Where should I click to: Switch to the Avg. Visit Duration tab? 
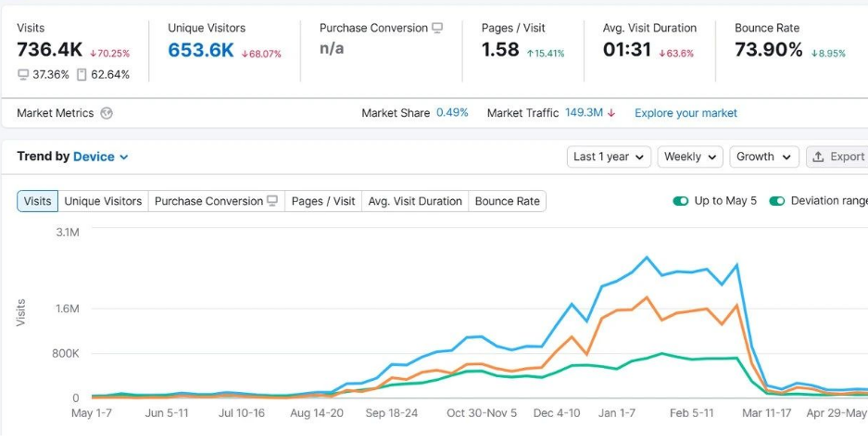pyautogui.click(x=414, y=201)
